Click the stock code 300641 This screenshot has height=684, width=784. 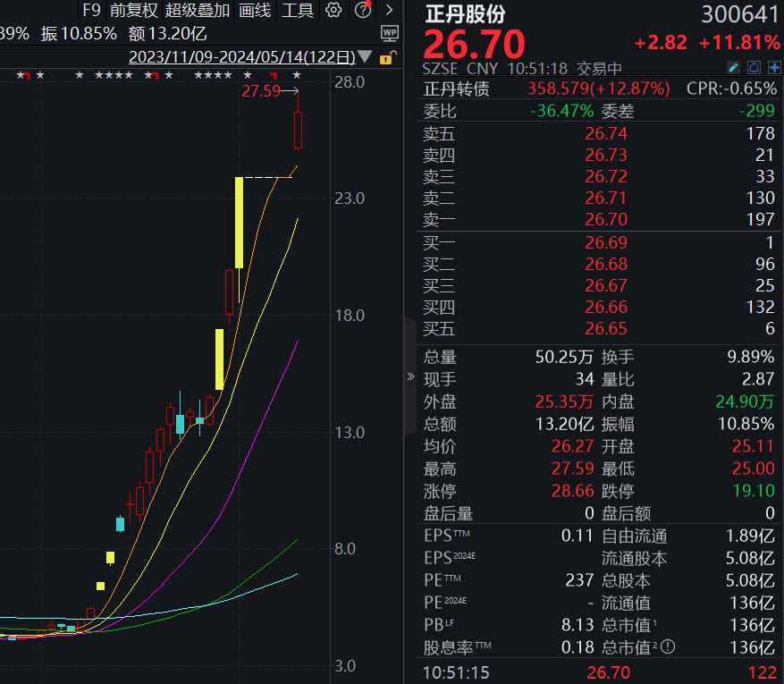740,14
